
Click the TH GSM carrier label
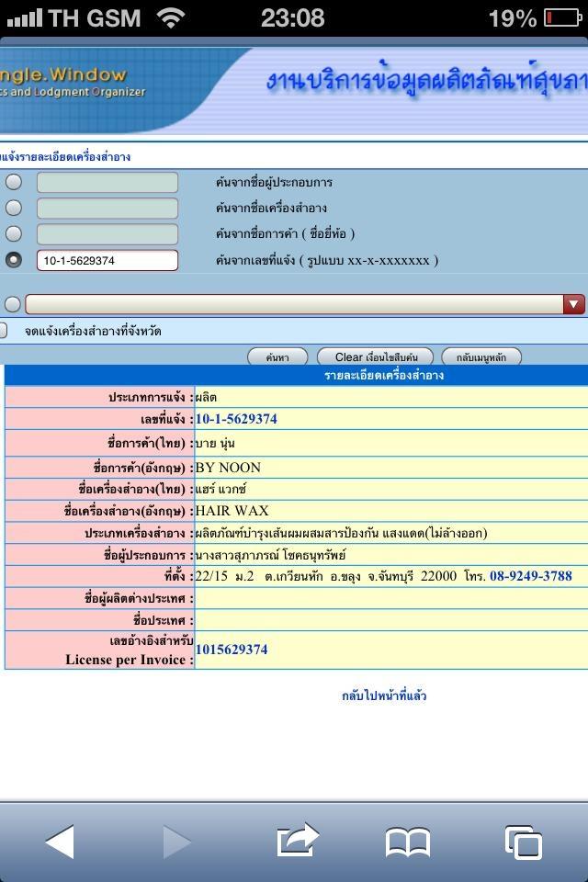point(95,18)
